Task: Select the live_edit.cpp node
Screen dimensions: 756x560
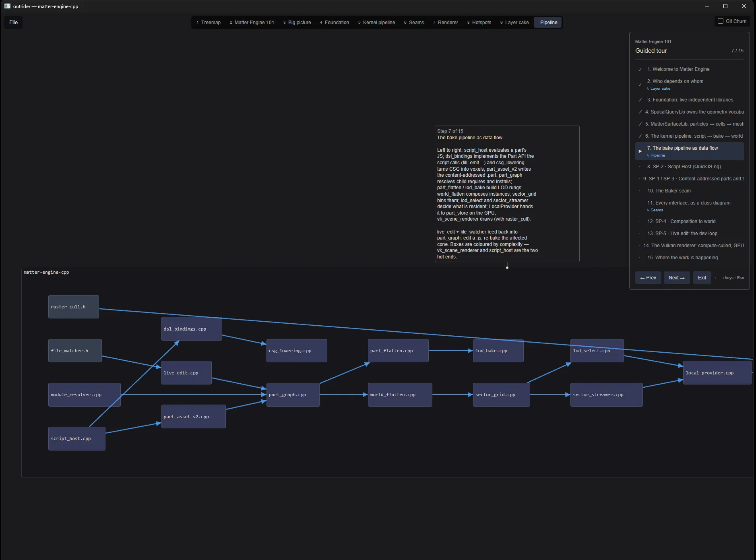Action: click(x=186, y=373)
